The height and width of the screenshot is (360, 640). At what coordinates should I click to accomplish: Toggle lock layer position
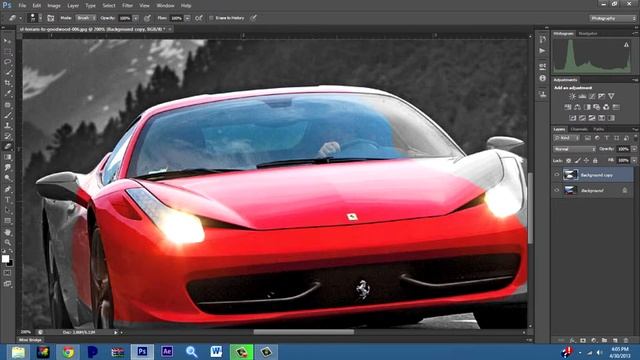586,161
